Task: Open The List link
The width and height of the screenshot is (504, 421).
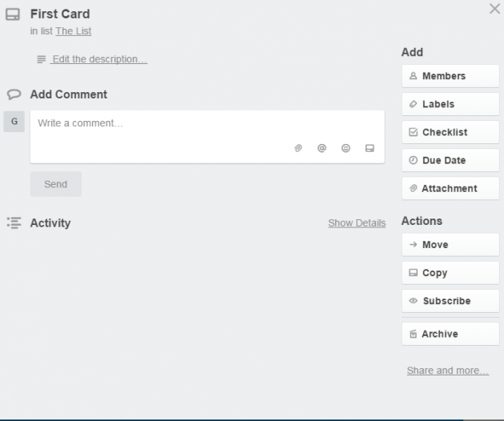Action: 74,31
